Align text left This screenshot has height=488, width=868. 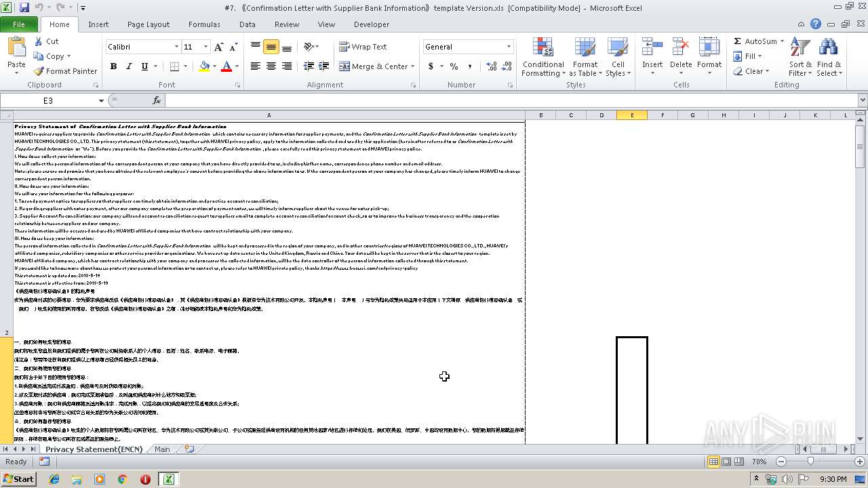256,66
